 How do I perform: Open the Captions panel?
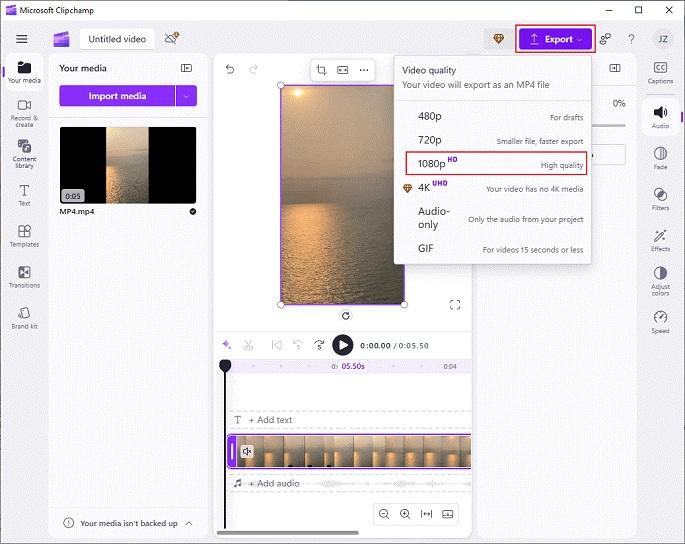660,72
